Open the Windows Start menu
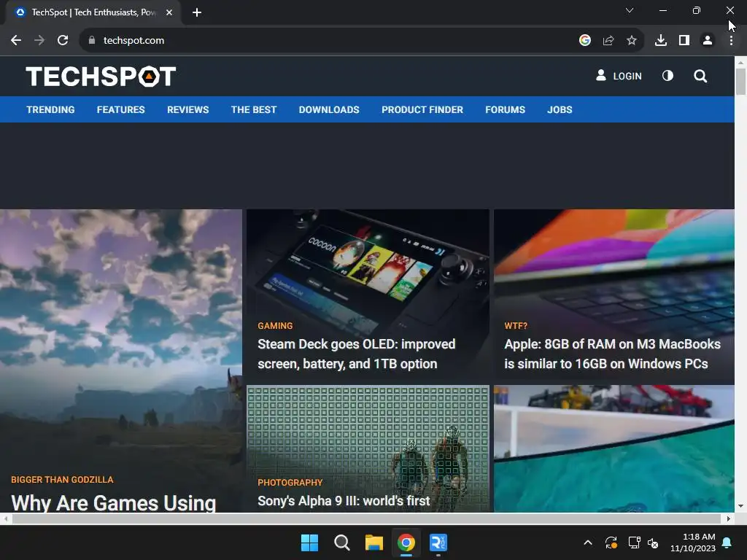 [309, 542]
